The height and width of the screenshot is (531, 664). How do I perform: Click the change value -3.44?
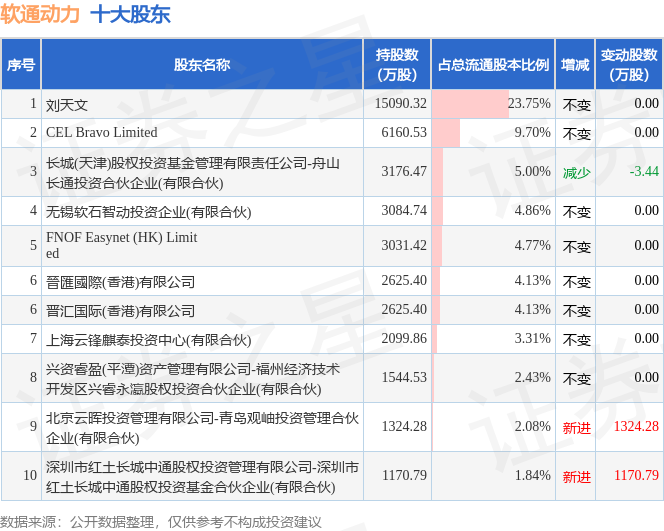coord(644,171)
